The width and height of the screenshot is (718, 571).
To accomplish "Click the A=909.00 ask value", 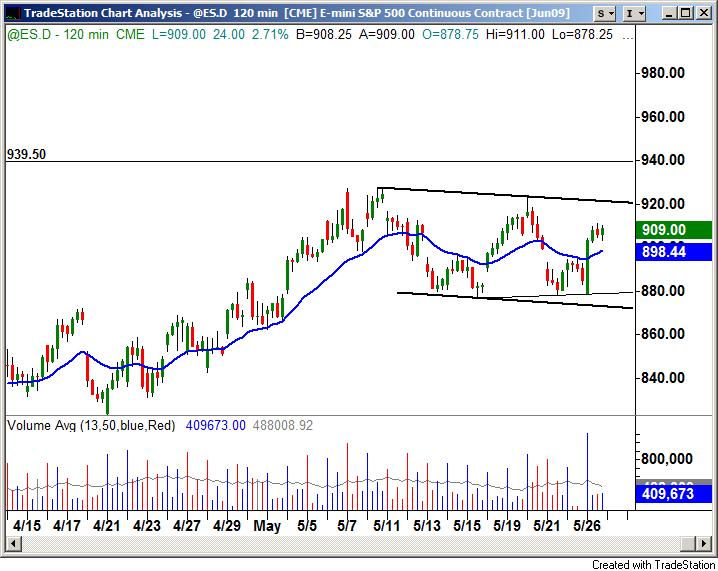I will coord(387,34).
